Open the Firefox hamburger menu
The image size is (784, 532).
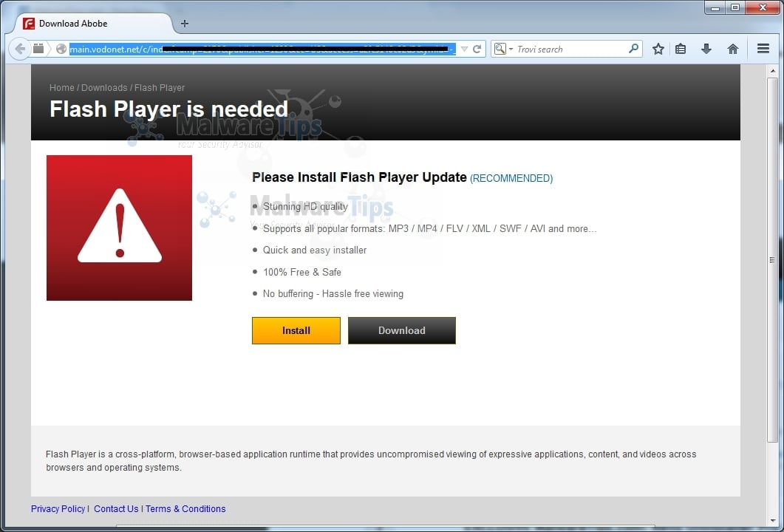point(763,49)
